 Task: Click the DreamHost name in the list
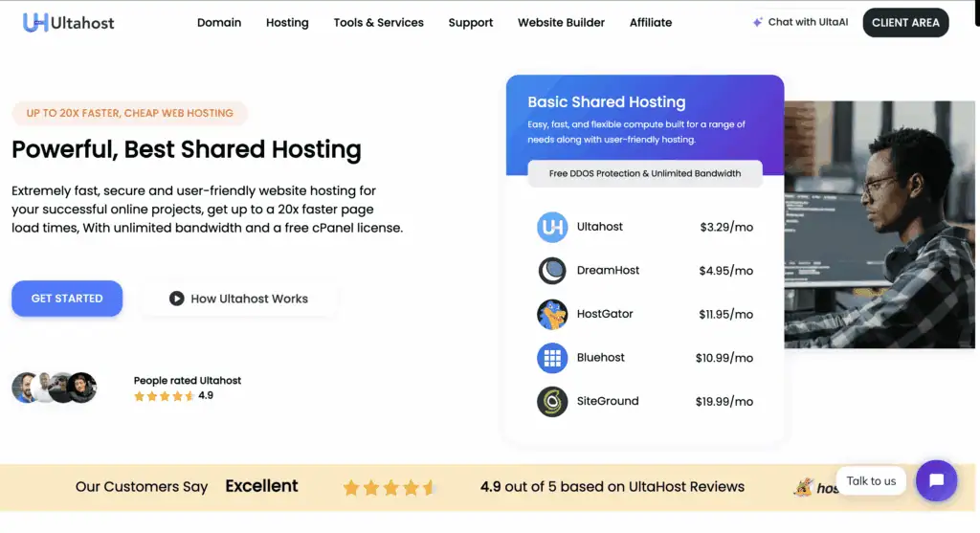608,271
